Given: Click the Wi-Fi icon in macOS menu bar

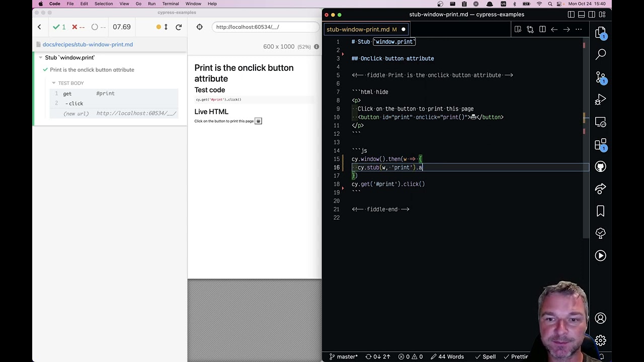Looking at the screenshot, I should pyautogui.click(x=539, y=4).
